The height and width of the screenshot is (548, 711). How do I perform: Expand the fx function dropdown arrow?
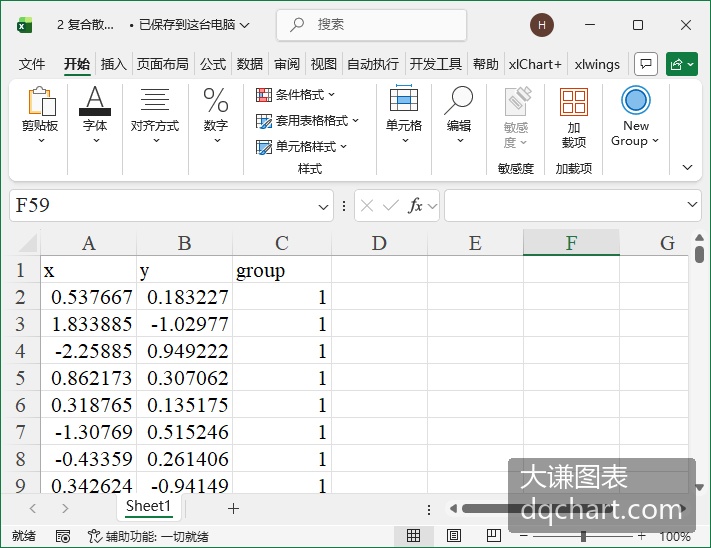click(432, 207)
